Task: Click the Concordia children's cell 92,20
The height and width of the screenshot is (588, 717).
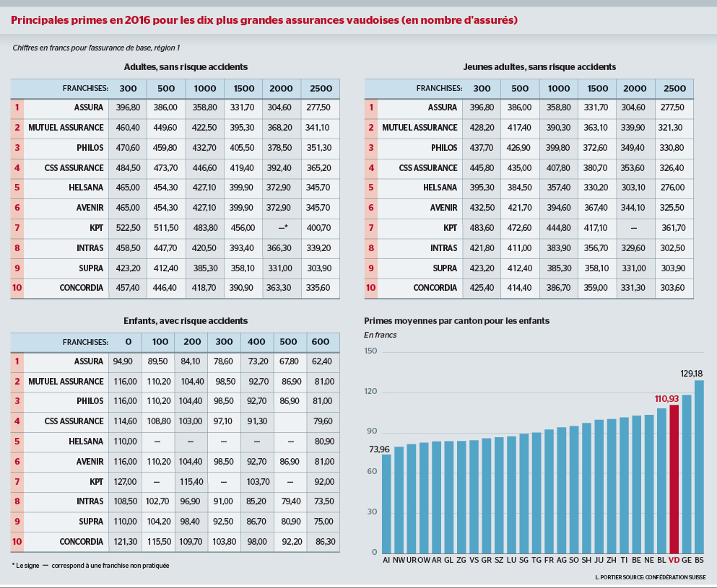Action: pos(292,541)
